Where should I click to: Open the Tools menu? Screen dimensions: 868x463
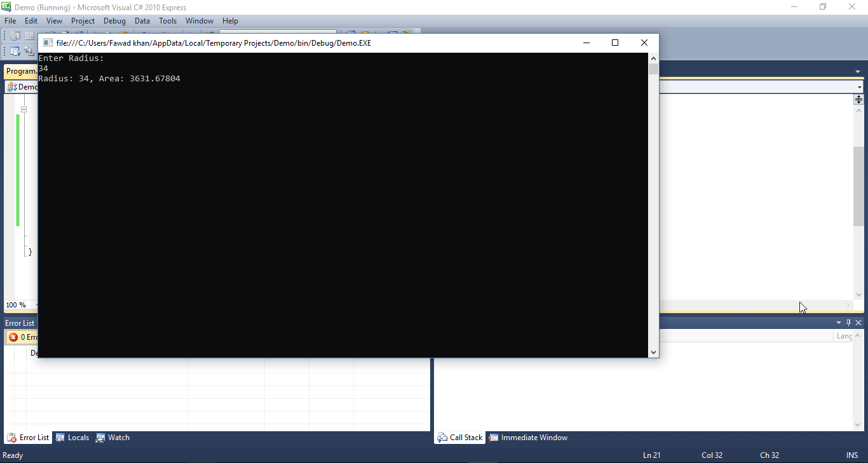click(168, 21)
